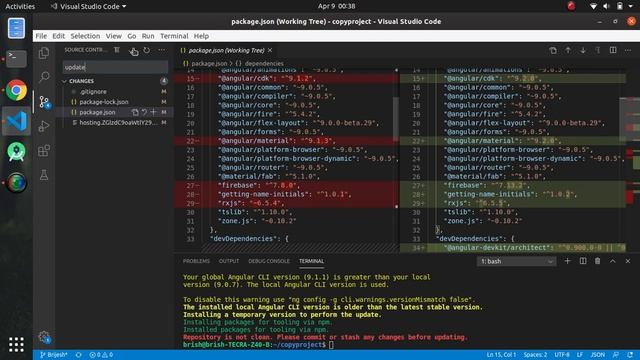This screenshot has height=360, width=640.
Task: Open Run and Debug view
Action: tap(44, 126)
